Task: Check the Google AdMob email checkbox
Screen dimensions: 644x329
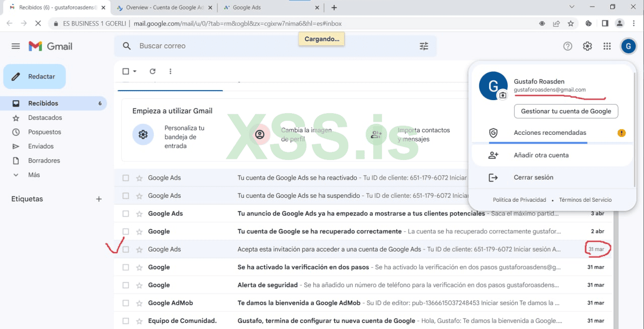Action: 126,303
